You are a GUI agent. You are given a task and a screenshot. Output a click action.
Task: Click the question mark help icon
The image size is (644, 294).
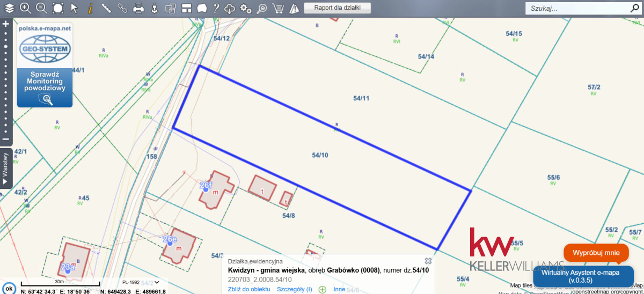[216, 8]
